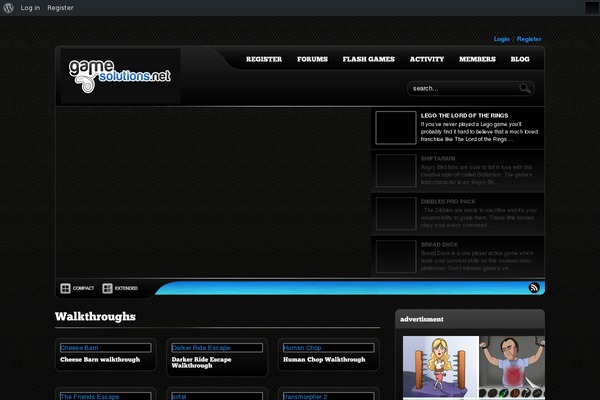The image size is (600, 400).
Task: Open the BLOG menu item
Action: [520, 59]
